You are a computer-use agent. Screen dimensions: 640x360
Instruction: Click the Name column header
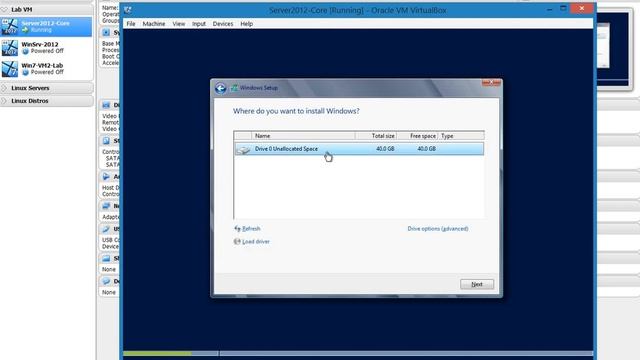tap(304, 136)
